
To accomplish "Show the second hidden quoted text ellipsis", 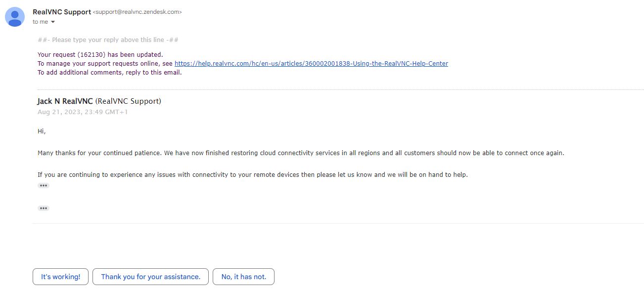I will tap(44, 208).
